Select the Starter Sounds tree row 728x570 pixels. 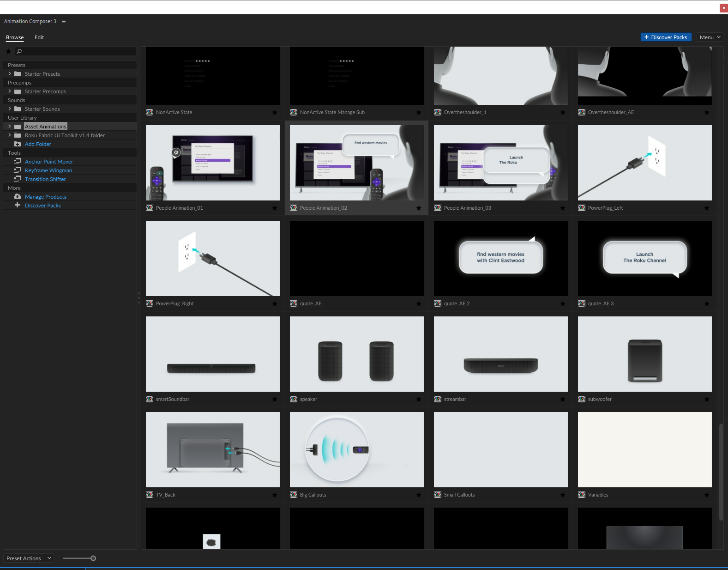(x=70, y=109)
